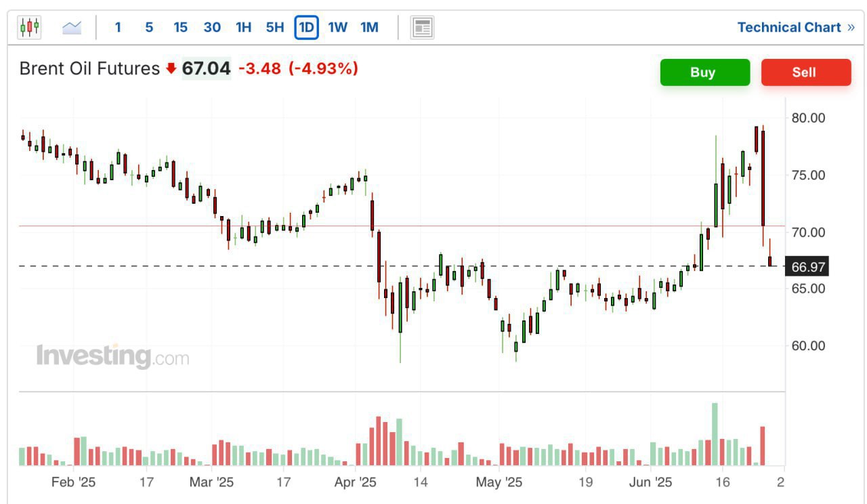Click the Investing.com watermark logo
867x504 pixels.
tap(112, 356)
